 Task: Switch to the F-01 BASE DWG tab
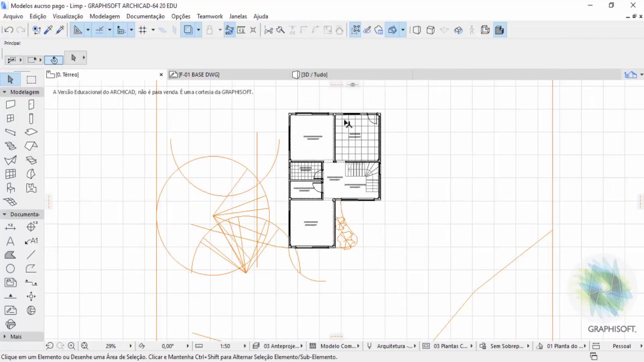pyautogui.click(x=199, y=74)
